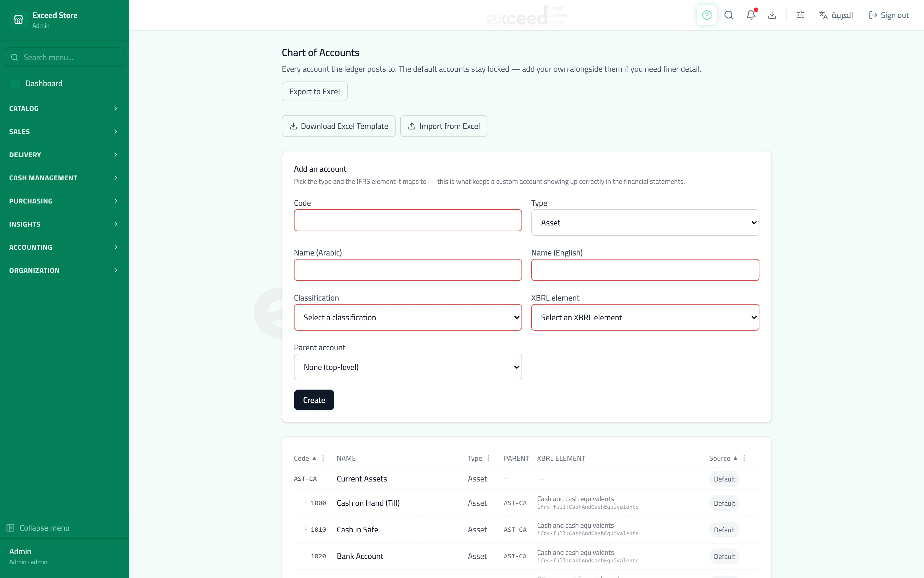Screen dimensions: 924x578
Task: Click the Create button
Action: tap(314, 400)
